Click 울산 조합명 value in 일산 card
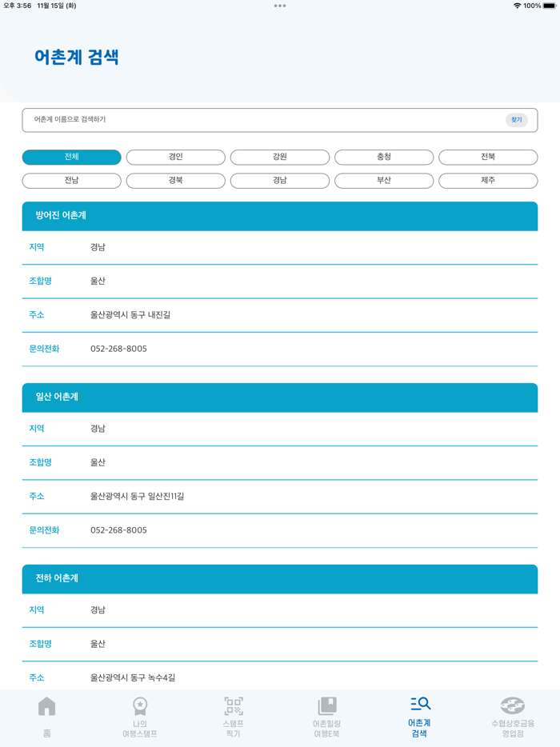 tap(98, 462)
